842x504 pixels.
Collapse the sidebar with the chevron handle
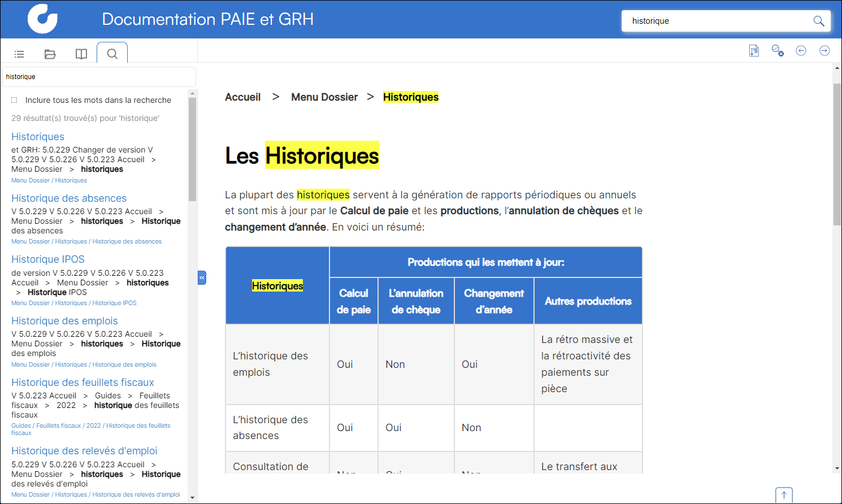202,277
